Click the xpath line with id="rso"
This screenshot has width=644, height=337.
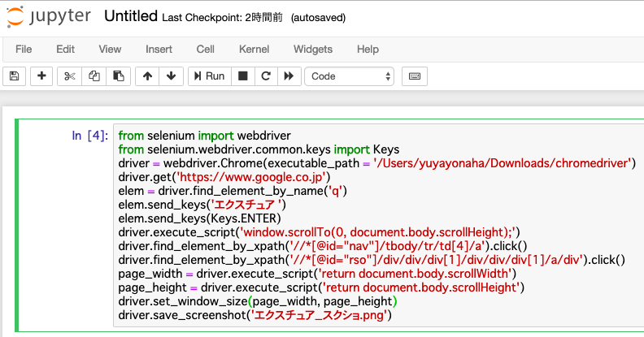click(x=372, y=260)
